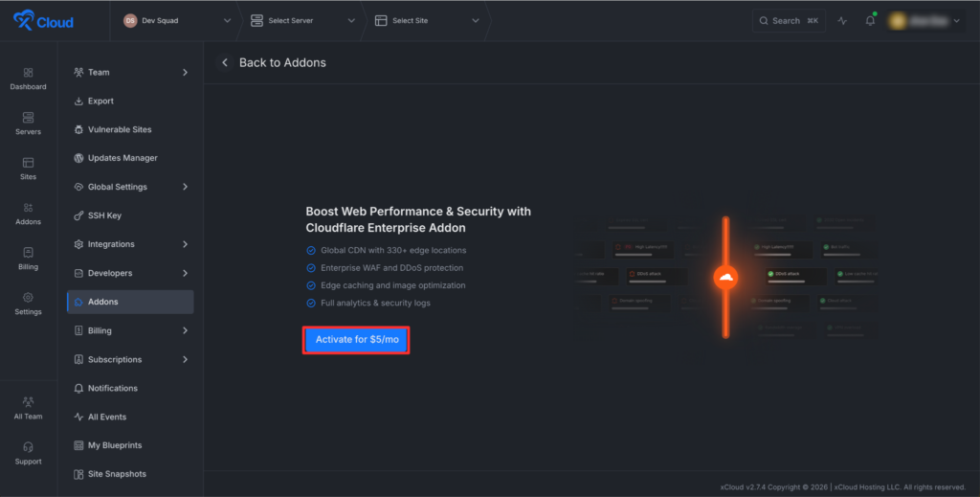Open the Select Server dropdown
980x497 pixels.
pyautogui.click(x=302, y=21)
